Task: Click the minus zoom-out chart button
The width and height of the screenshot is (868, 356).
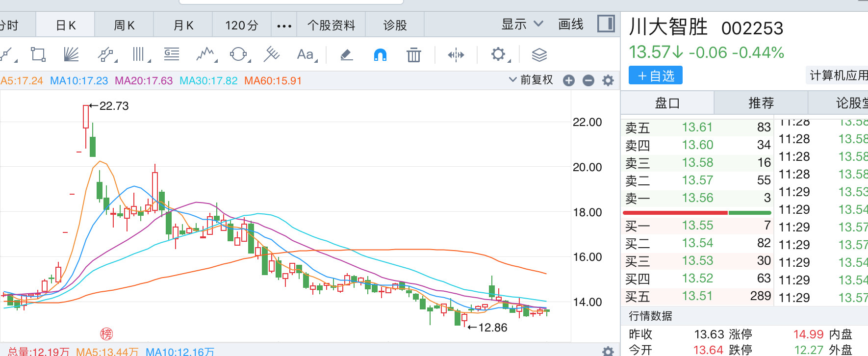Action: tap(588, 80)
